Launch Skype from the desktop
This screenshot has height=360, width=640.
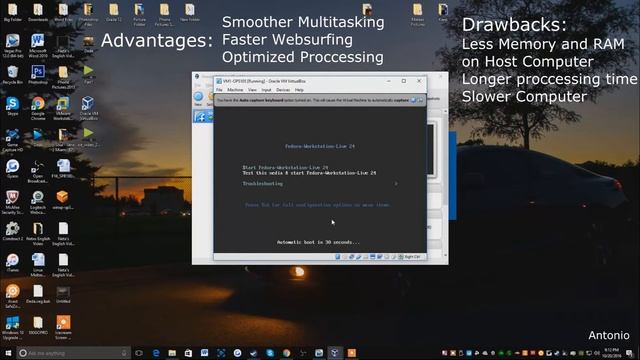click(13, 106)
